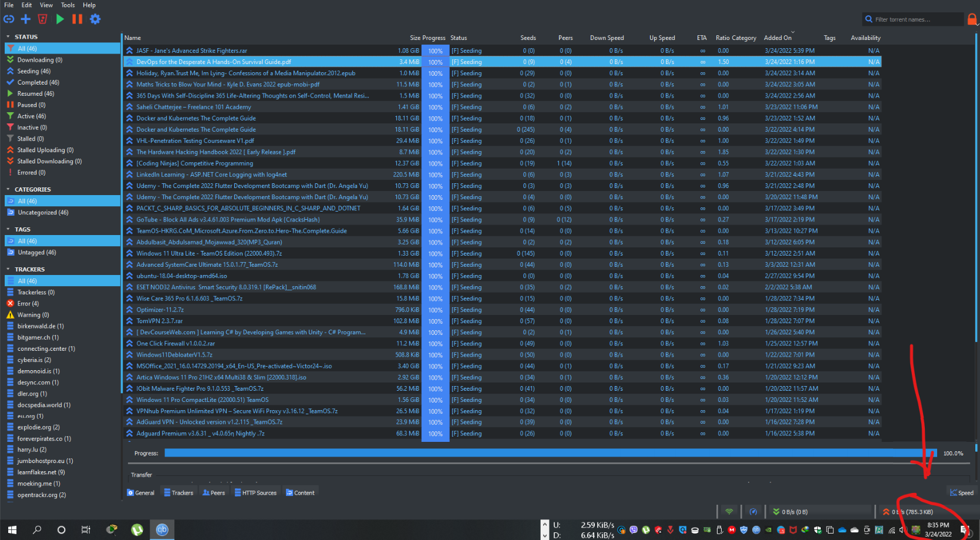Switch to the Trackers tab
This screenshot has height=540, width=980.
click(179, 493)
